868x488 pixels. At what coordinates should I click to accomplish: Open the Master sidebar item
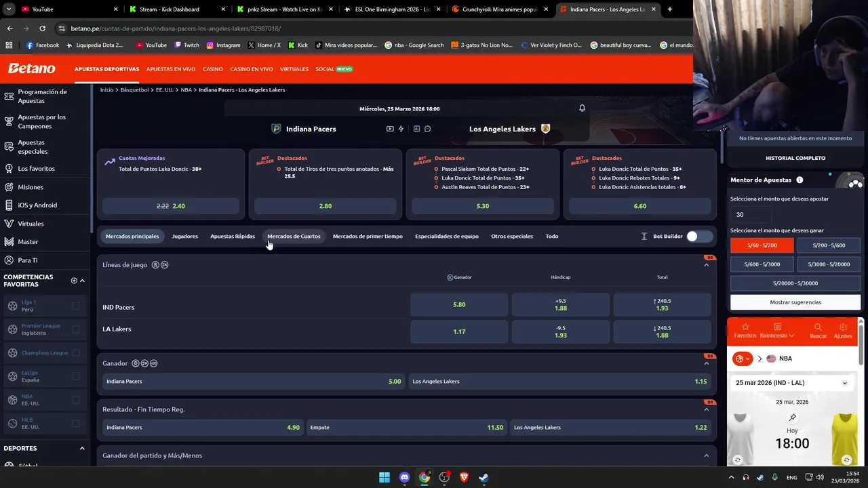pyautogui.click(x=28, y=242)
